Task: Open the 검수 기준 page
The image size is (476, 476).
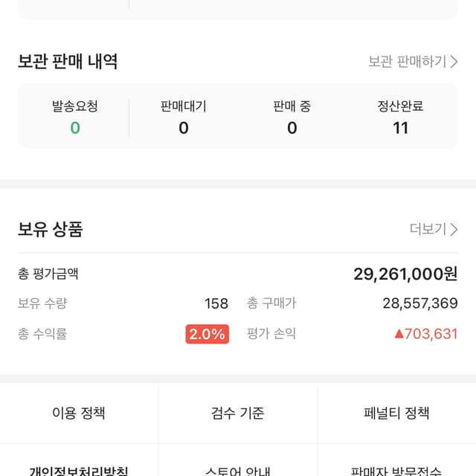Action: click(238, 414)
